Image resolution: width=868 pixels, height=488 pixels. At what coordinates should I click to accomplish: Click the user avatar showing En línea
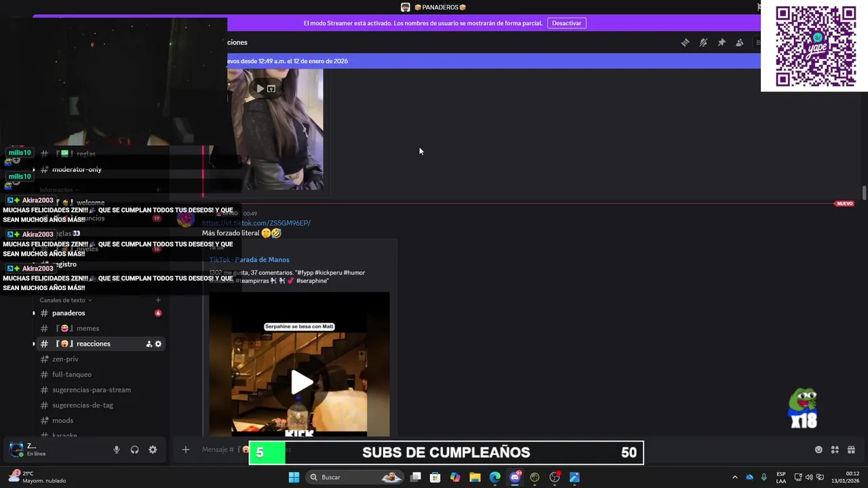pos(16,449)
